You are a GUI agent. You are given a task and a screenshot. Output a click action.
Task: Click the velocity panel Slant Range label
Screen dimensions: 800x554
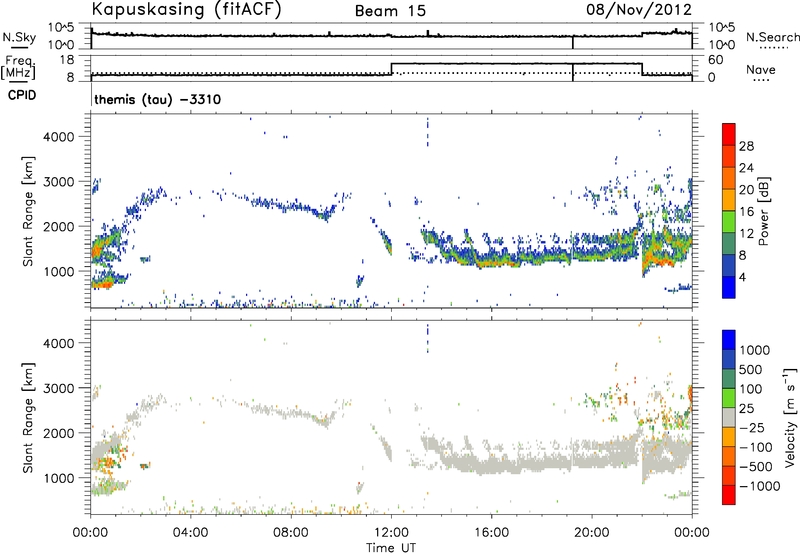28,417
